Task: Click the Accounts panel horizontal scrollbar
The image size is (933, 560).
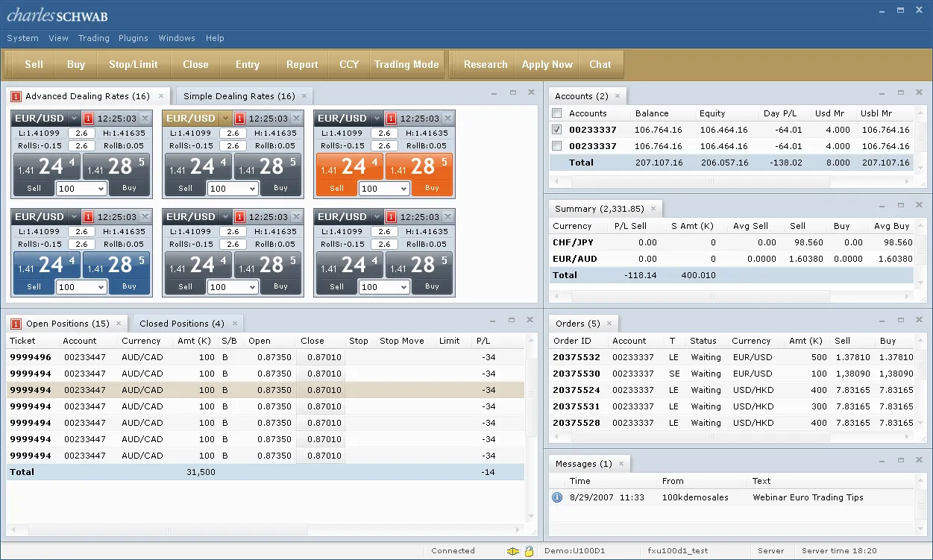Action: (x=710, y=181)
